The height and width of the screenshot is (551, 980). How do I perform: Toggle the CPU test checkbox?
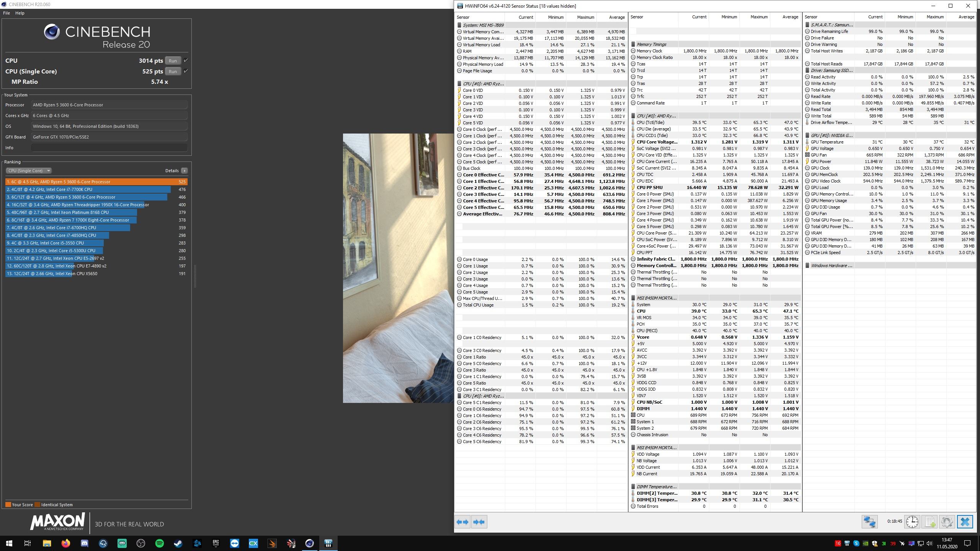click(x=186, y=60)
